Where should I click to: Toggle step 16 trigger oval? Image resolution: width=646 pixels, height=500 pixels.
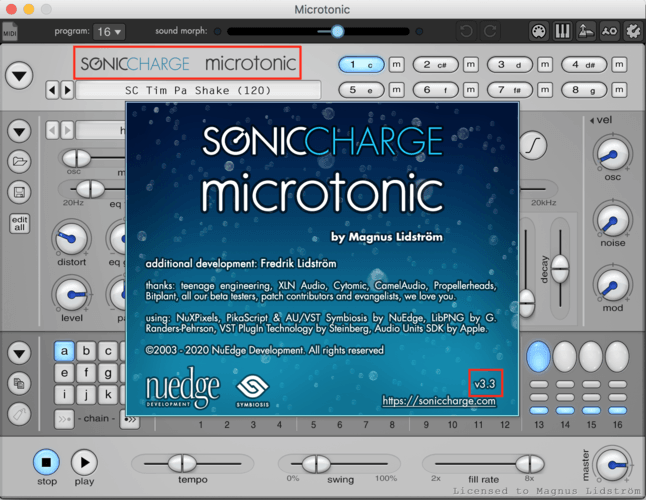tap(617, 356)
